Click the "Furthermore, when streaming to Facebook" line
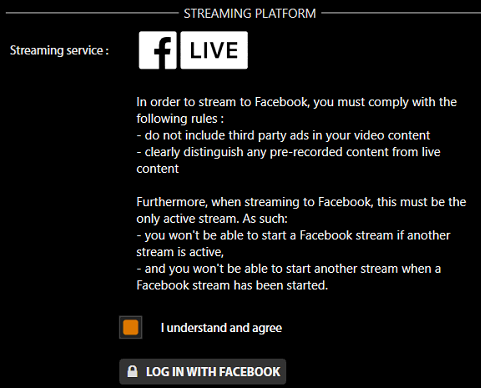The image size is (481, 388). 301,202
